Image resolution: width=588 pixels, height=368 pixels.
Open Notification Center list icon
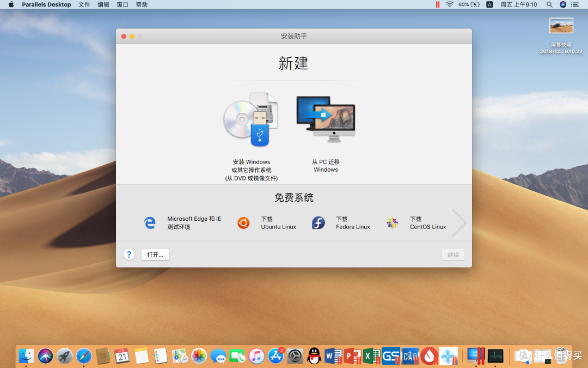[575, 4]
